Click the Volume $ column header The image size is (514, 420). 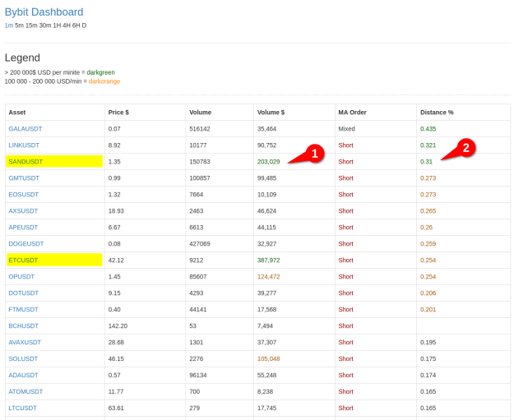(271, 113)
